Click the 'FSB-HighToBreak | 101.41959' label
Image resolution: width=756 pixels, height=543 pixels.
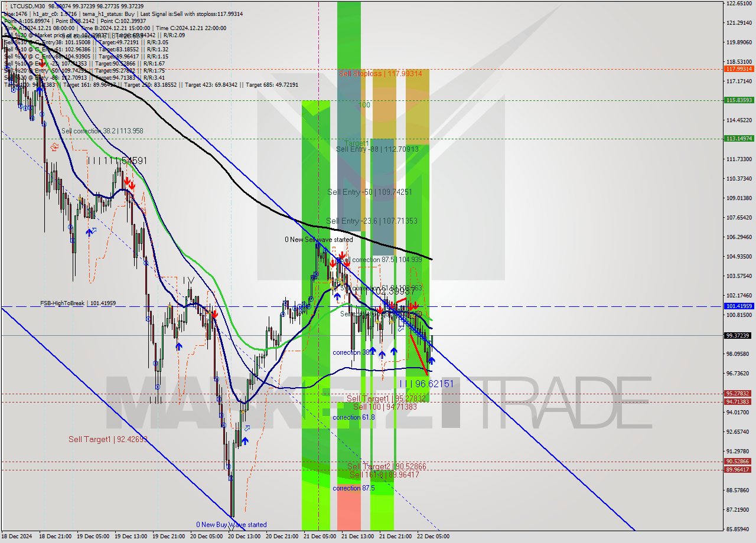78,303
